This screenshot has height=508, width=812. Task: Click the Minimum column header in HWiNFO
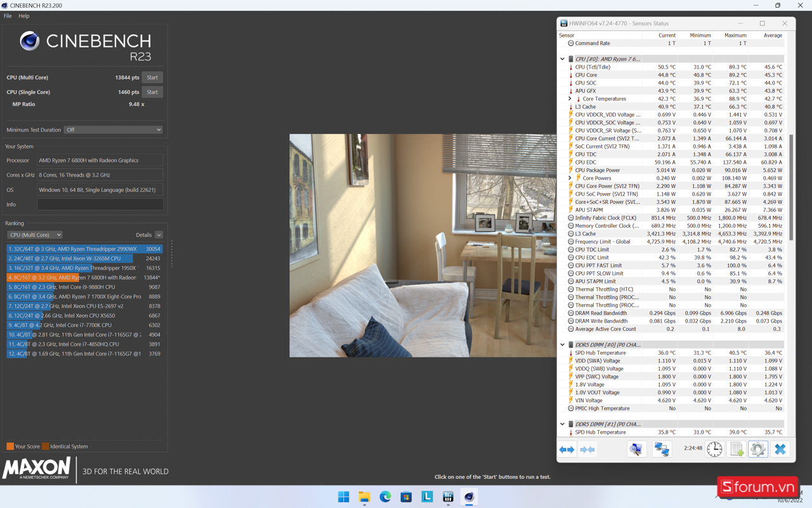tap(700, 36)
